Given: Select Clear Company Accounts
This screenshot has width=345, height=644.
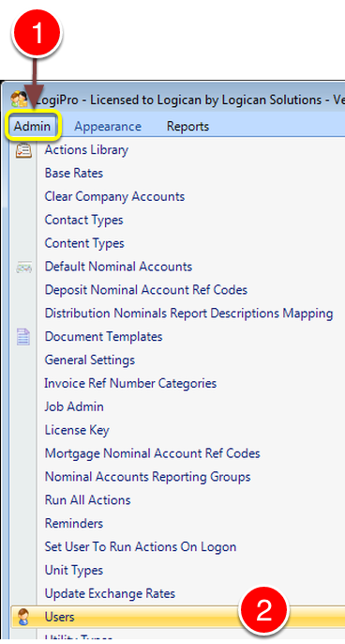Looking at the screenshot, I should [x=114, y=196].
